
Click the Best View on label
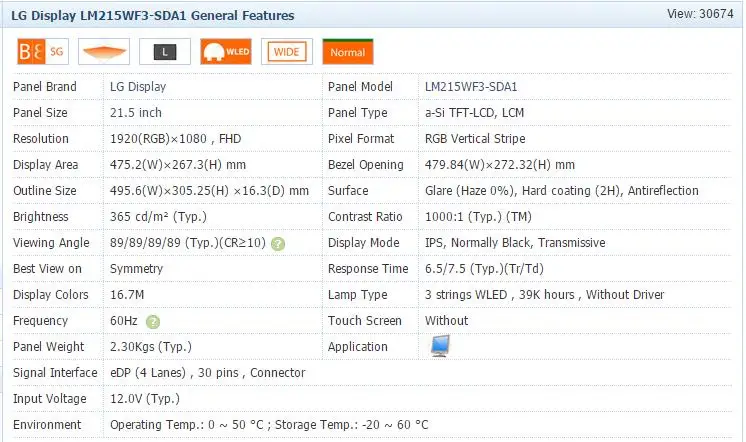point(47,269)
